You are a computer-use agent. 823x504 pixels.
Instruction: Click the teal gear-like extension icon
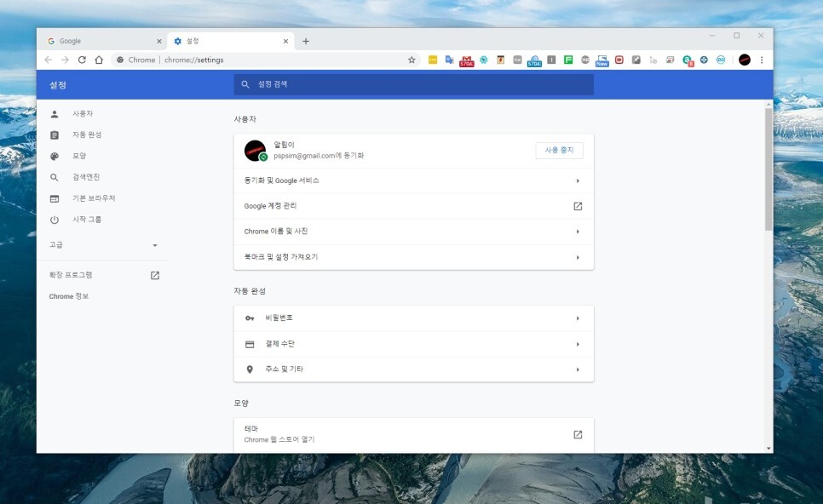483,60
